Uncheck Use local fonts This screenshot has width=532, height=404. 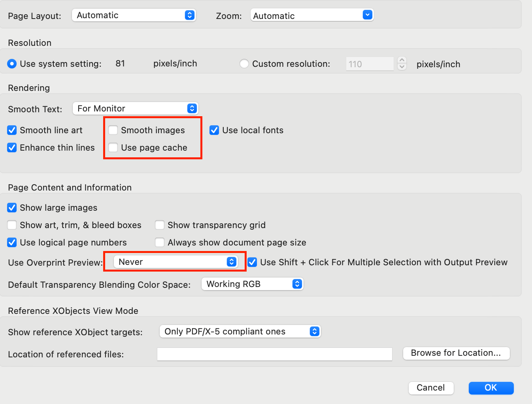click(x=214, y=130)
